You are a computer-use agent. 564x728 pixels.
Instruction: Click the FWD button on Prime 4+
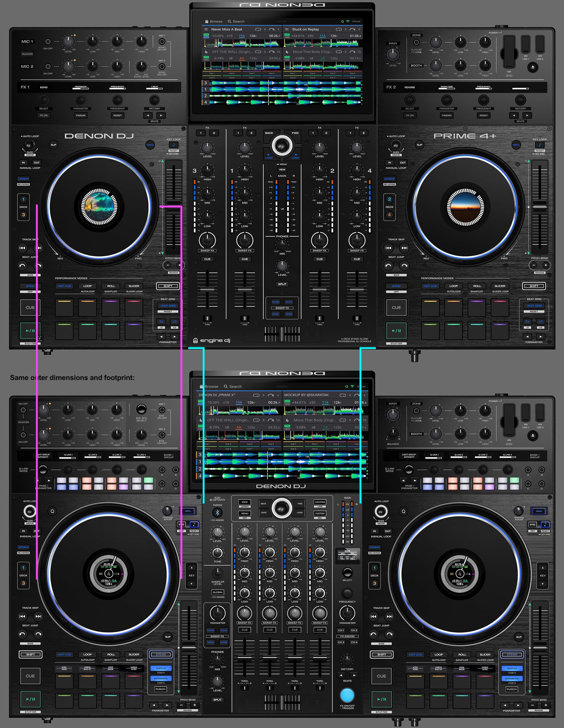pyautogui.click(x=295, y=133)
